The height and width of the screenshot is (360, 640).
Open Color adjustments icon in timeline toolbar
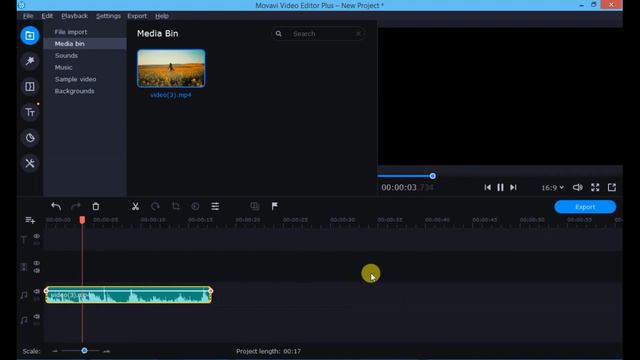click(x=195, y=207)
